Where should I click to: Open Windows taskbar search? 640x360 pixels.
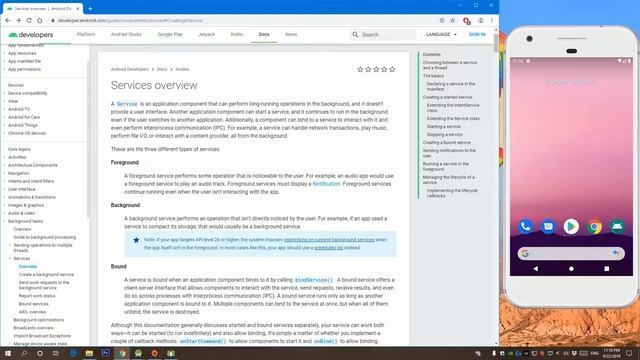24,353
